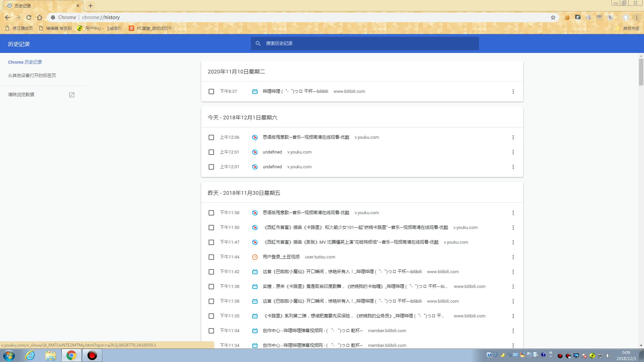644x362 pixels.
Task: Click the scrollbar down arrow
Action: tap(641, 346)
